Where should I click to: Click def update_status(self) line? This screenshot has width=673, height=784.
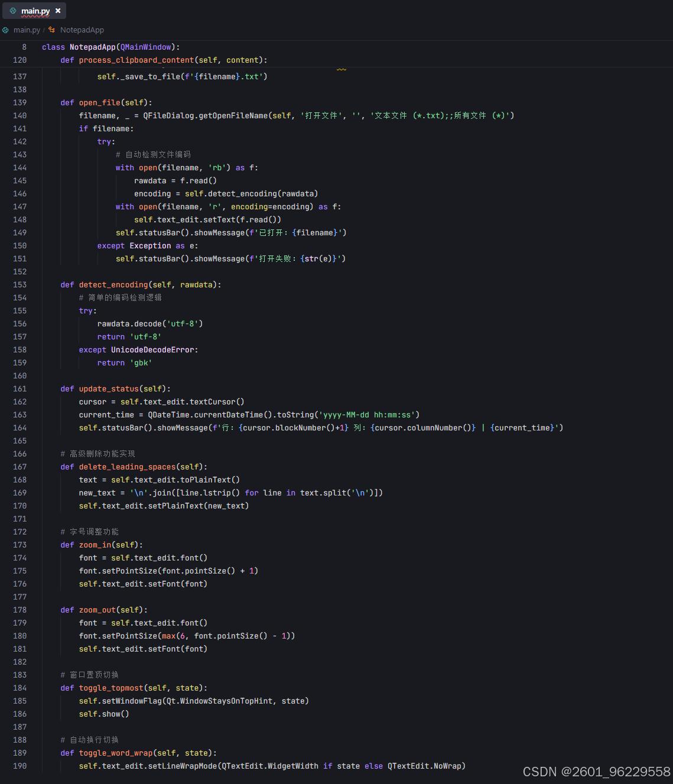115,388
